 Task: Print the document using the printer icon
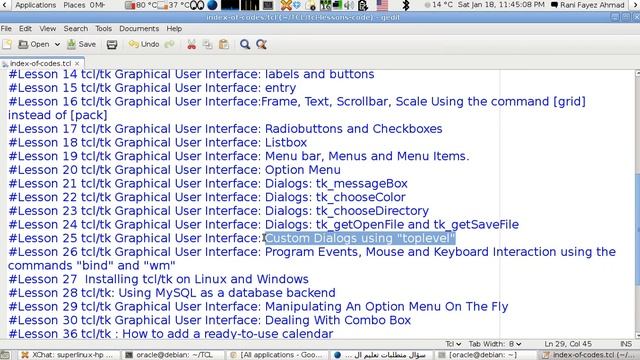tap(112, 44)
